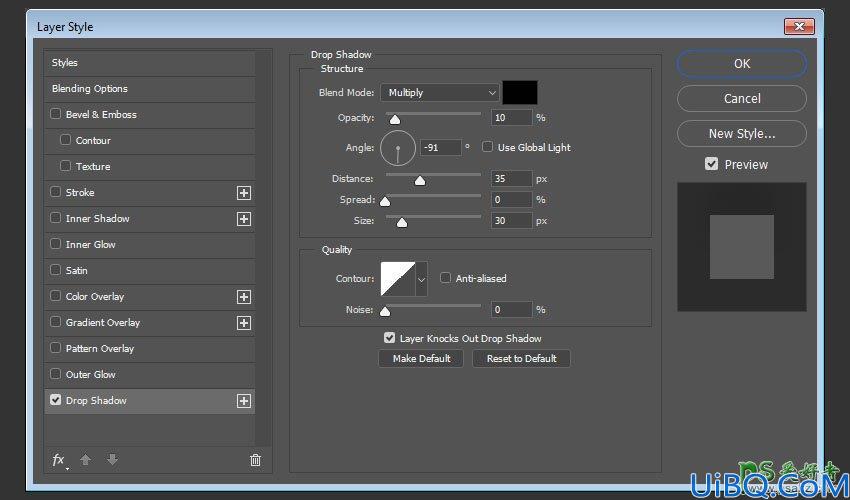Click the Spread value field

click(512, 200)
